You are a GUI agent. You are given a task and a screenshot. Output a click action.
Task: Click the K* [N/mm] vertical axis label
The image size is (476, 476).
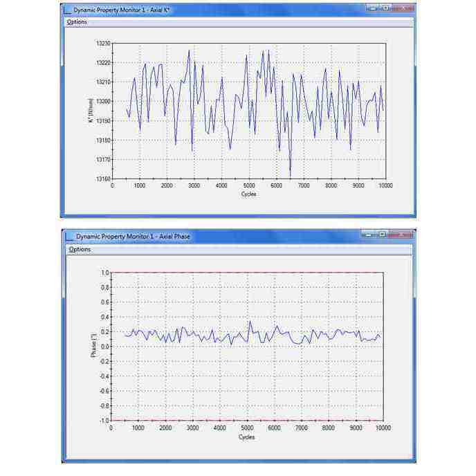coord(91,111)
